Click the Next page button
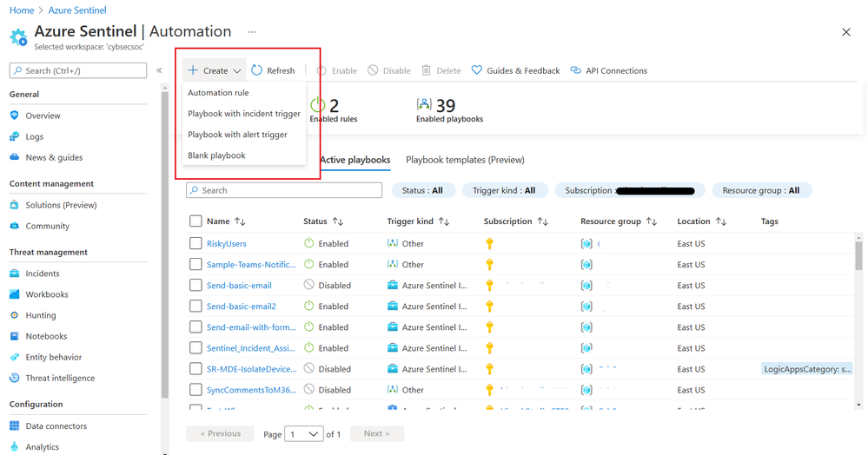 point(376,433)
